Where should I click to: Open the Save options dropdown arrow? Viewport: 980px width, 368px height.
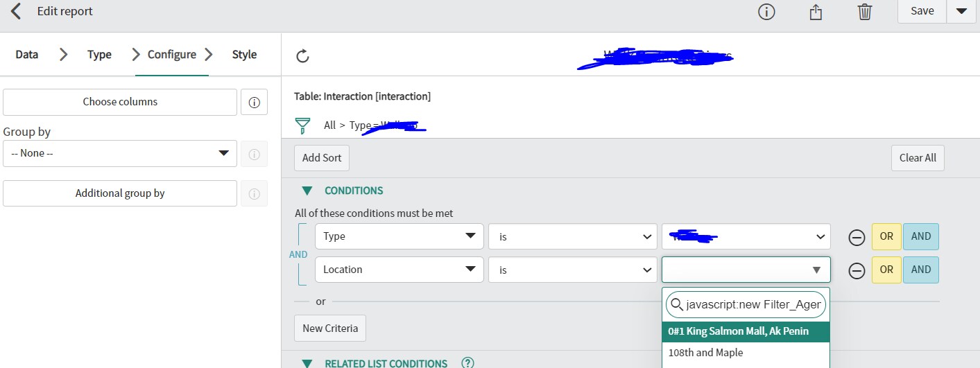[961, 11]
